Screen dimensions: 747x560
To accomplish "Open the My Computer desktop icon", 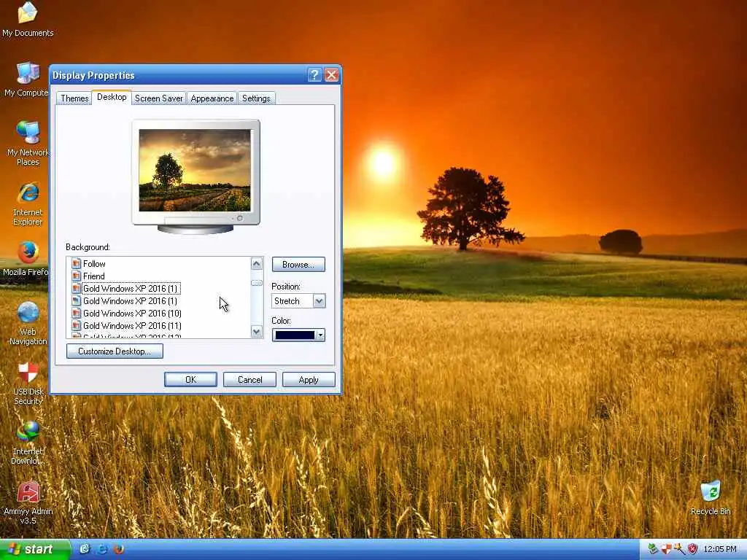I will [28, 79].
